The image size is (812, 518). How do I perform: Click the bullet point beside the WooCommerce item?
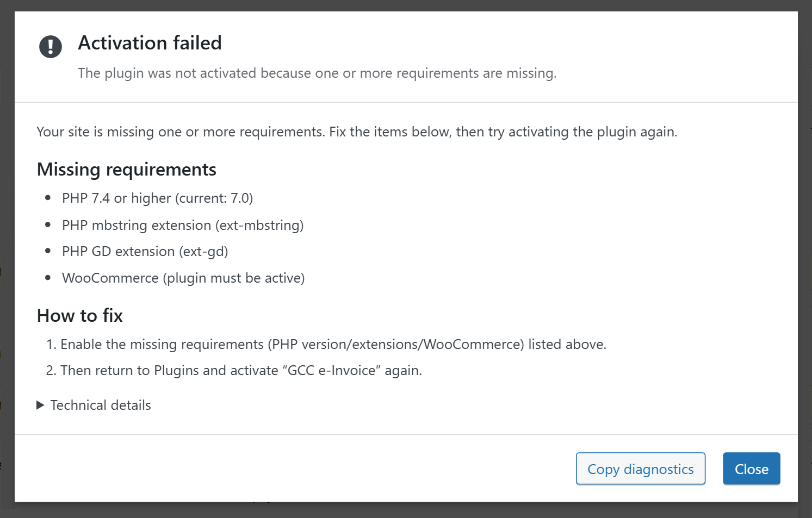[48, 277]
